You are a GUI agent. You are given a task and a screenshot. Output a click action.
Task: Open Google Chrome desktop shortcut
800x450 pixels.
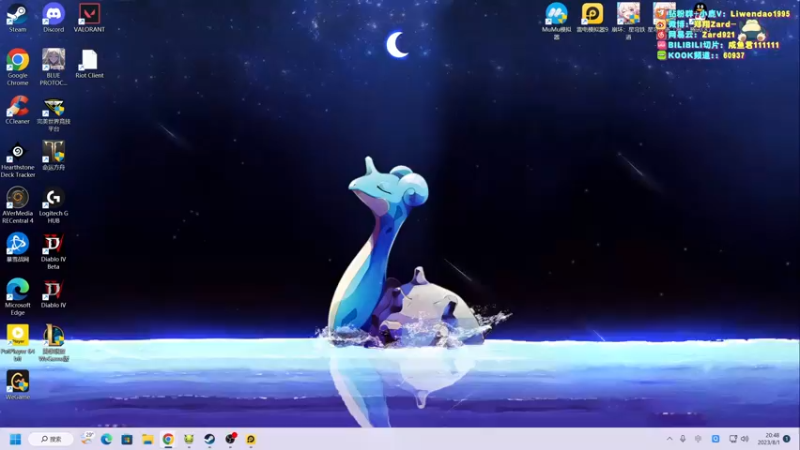17,67
